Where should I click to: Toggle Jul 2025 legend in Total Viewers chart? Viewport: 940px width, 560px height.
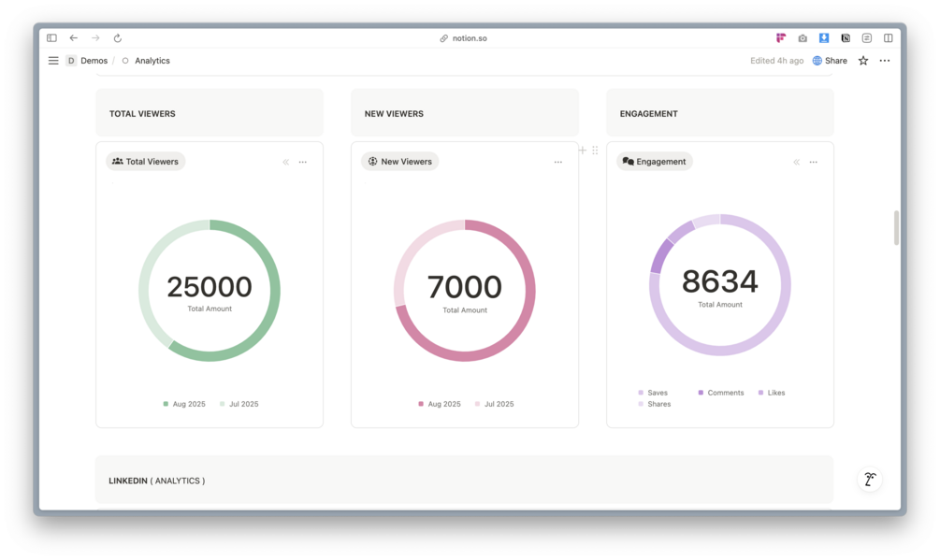(239, 404)
